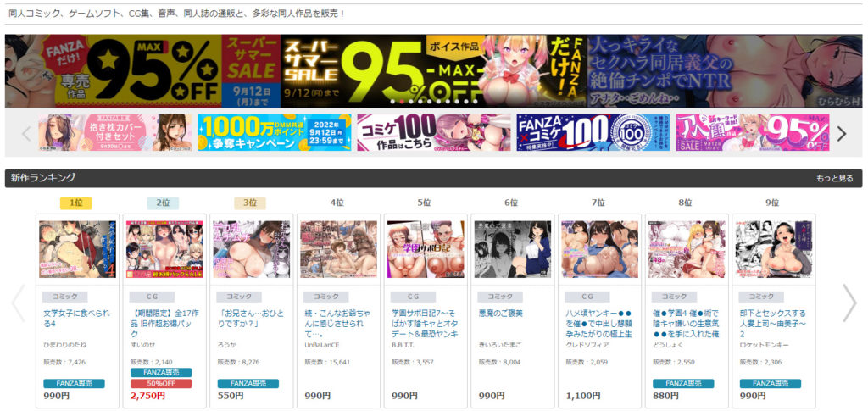Open the 悪魔のご褒美 title link

502,314
